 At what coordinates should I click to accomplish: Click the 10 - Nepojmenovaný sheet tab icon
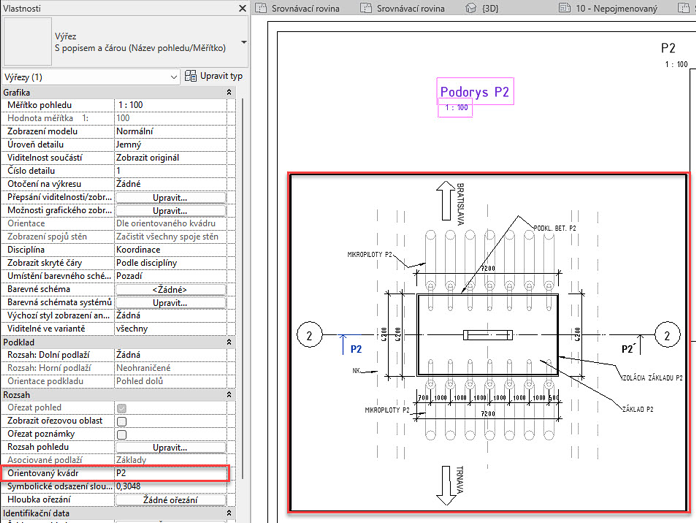pos(564,9)
